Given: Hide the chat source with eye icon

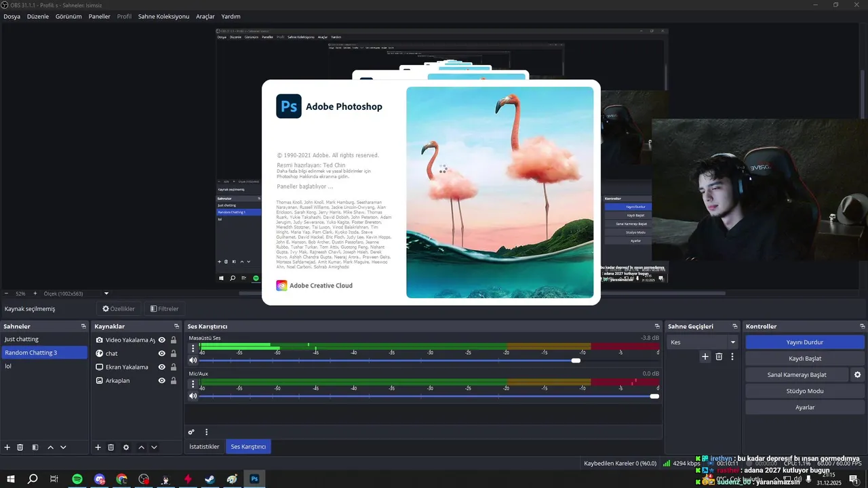Looking at the screenshot, I should pyautogui.click(x=162, y=354).
